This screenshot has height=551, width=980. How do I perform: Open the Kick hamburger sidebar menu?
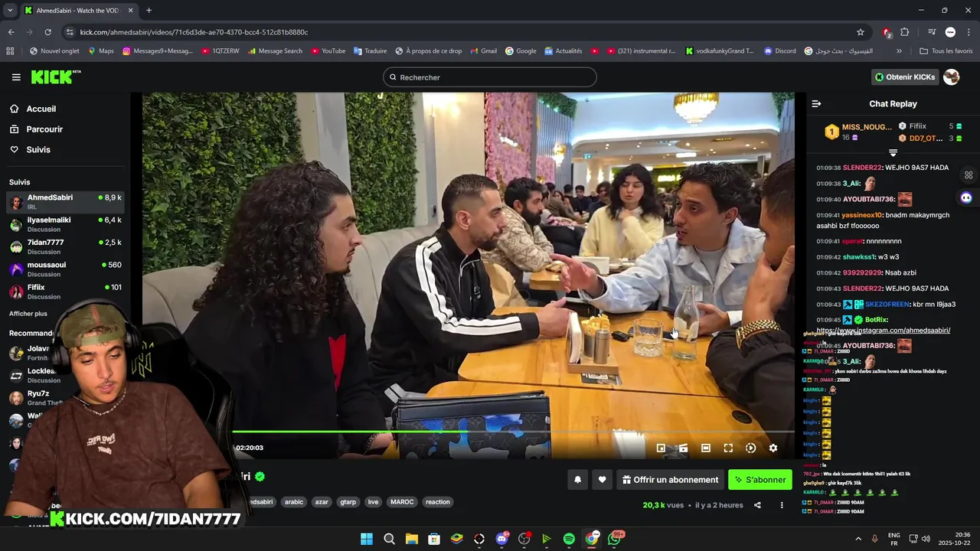pyautogui.click(x=16, y=77)
